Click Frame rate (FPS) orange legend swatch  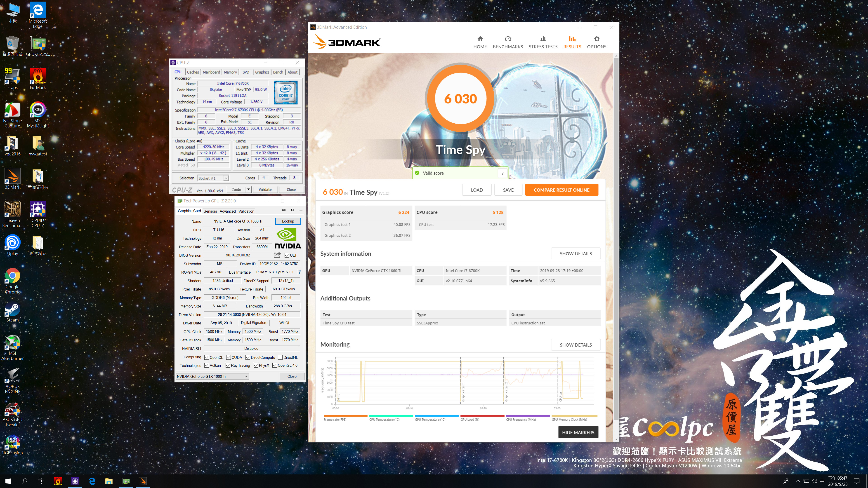point(345,416)
